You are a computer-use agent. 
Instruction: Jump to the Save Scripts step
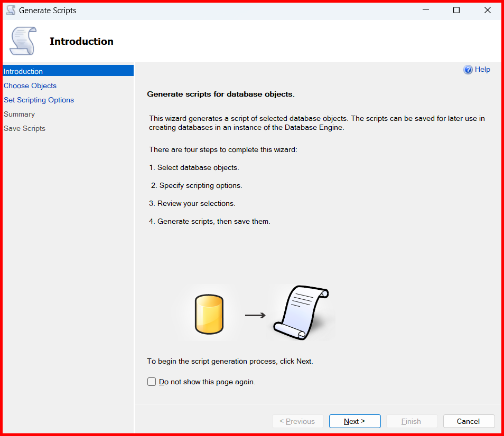point(24,128)
